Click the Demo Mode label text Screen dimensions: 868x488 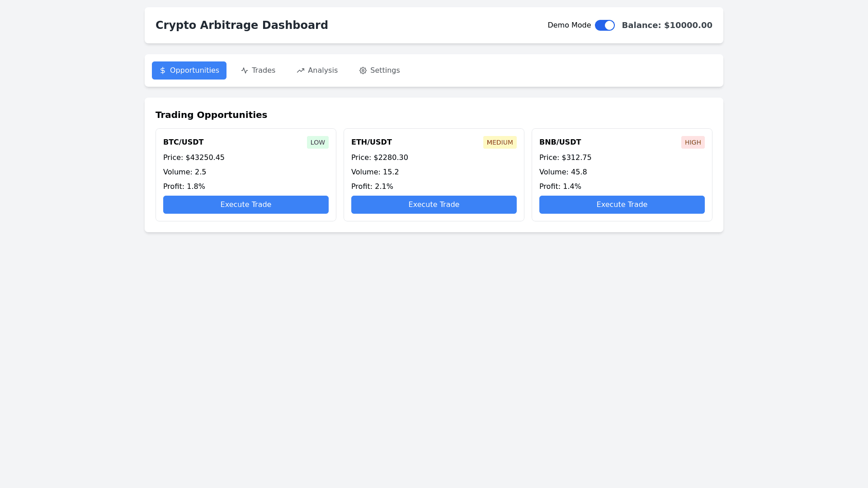tap(569, 25)
